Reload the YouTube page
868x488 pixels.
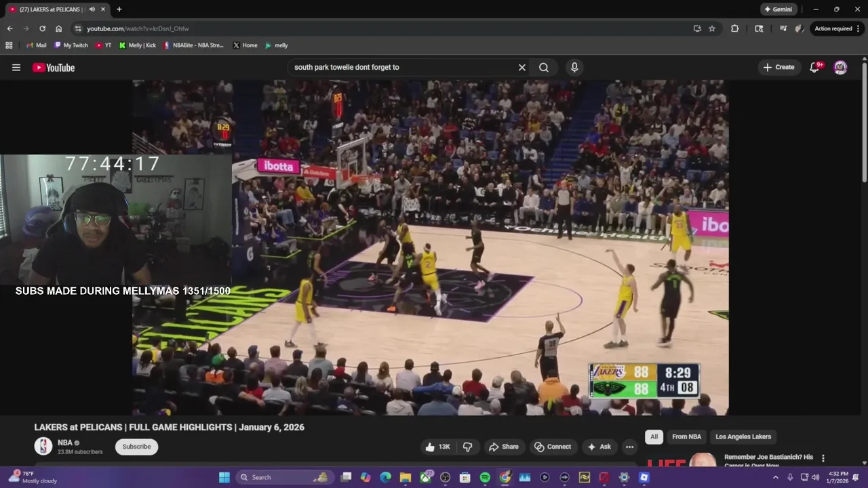click(42, 28)
